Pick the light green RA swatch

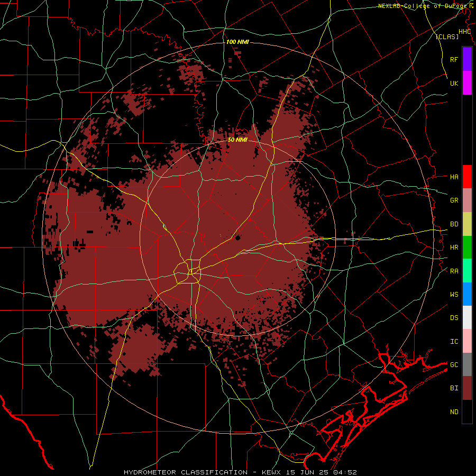click(x=467, y=271)
